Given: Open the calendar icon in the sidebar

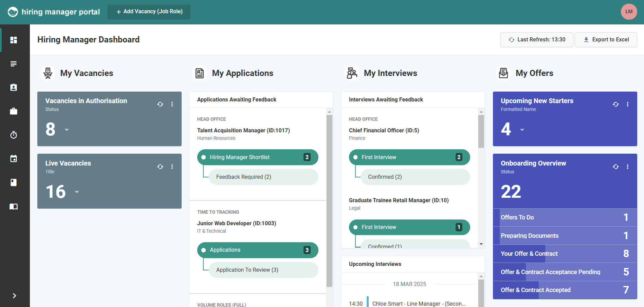Looking at the screenshot, I should tap(14, 159).
